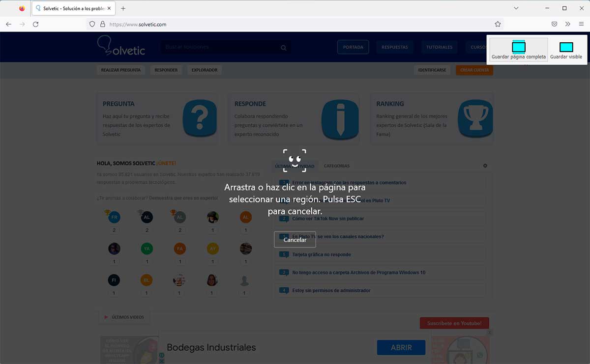The width and height of the screenshot is (590, 364).
Task: Open 'Cómo ver TikTok Now sin publicar' link
Action: click(328, 219)
